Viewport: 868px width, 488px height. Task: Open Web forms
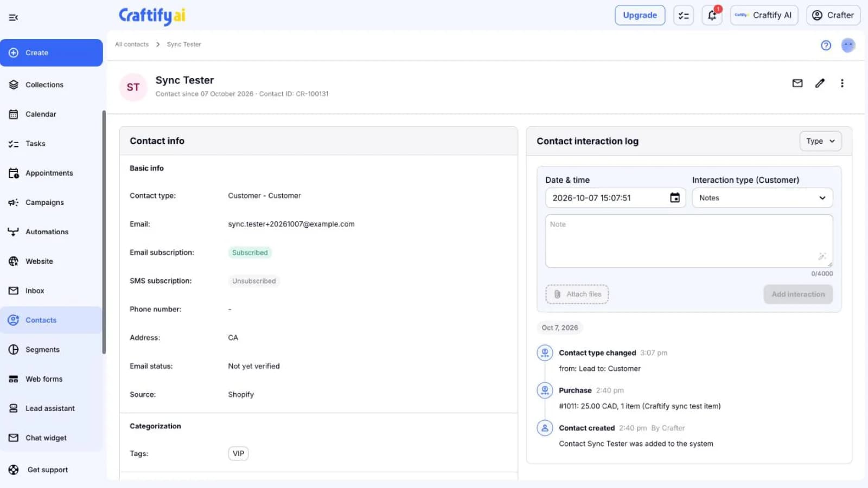(52, 379)
